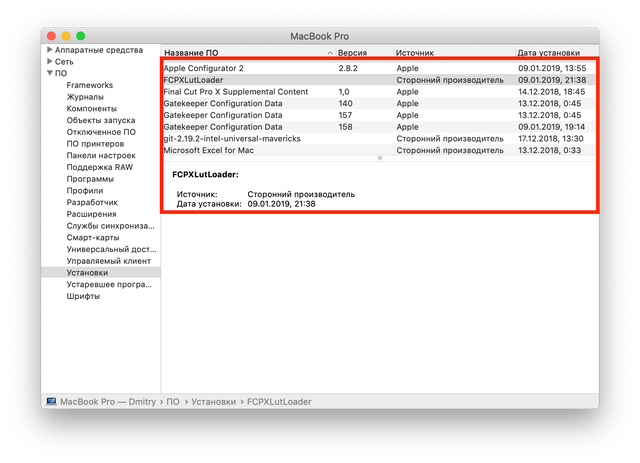Click date 14.12.2018, 18:45 cell
The width and height of the screenshot is (640, 463).
tap(551, 92)
